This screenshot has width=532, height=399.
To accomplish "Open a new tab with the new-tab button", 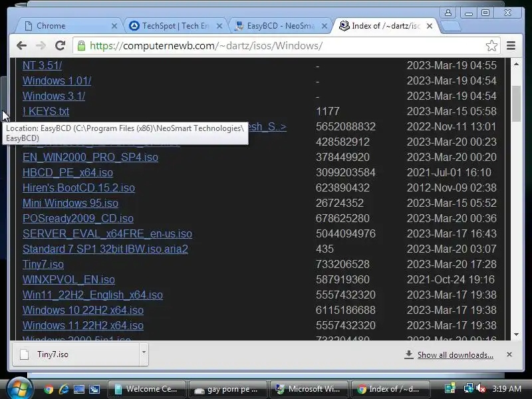I will pyautogui.click(x=452, y=26).
